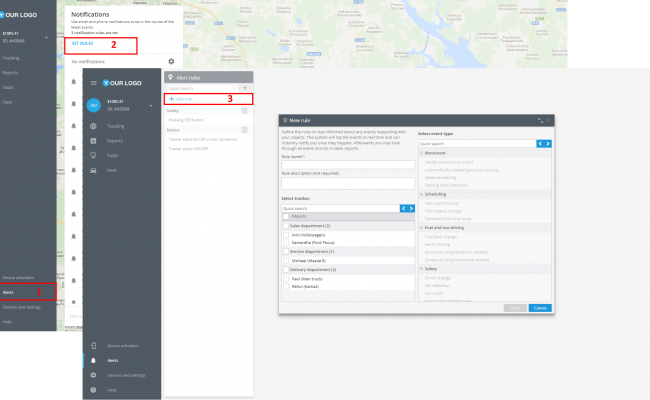Open Tasks in the left-edge sidebar
650x400 pixels.
click(x=8, y=87)
